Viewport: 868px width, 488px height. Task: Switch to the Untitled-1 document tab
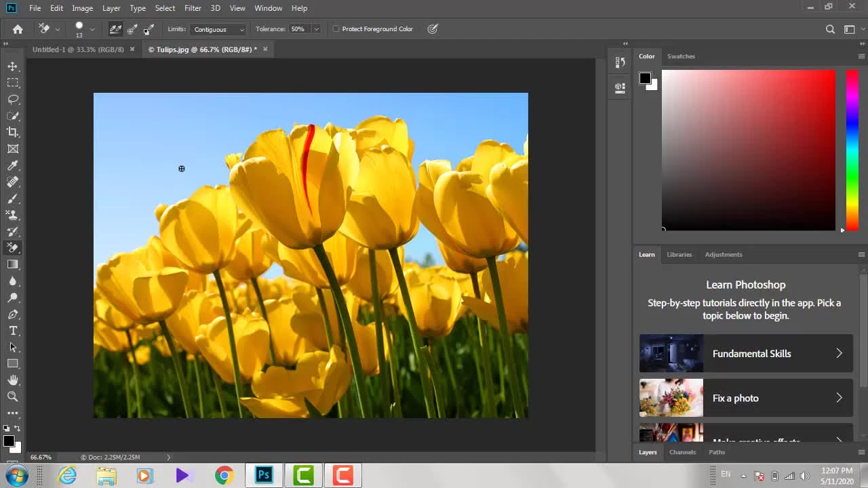click(78, 49)
